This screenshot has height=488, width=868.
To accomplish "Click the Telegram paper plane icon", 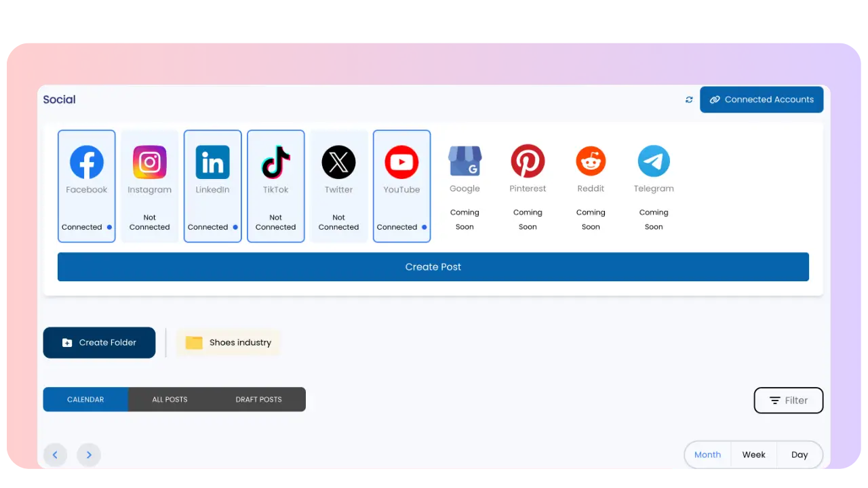I will [654, 161].
